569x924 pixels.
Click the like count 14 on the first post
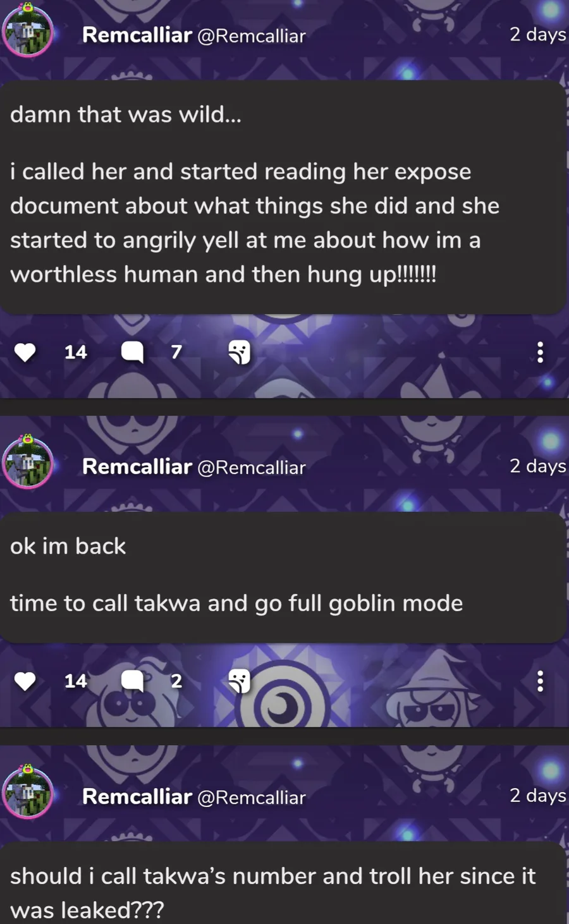[x=75, y=352]
